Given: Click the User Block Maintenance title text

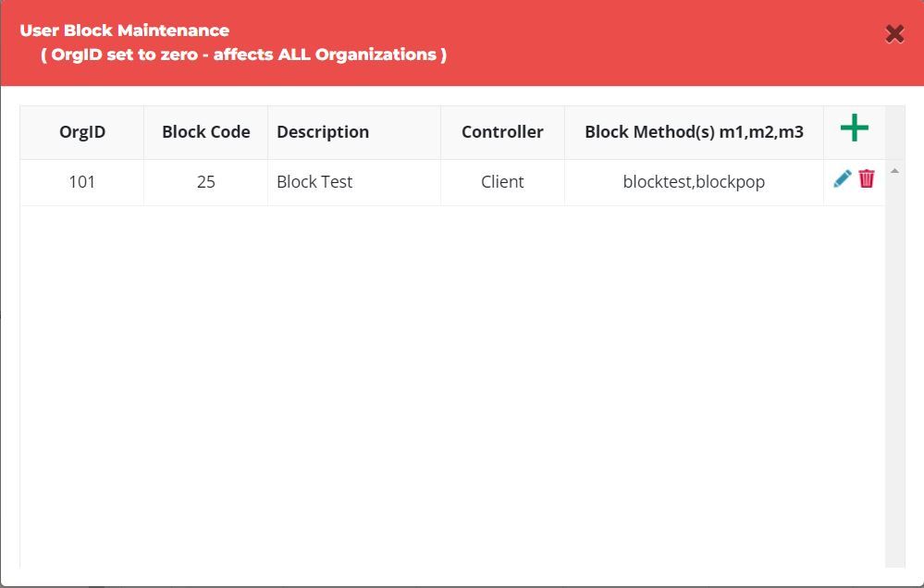Looking at the screenshot, I should click(124, 31).
